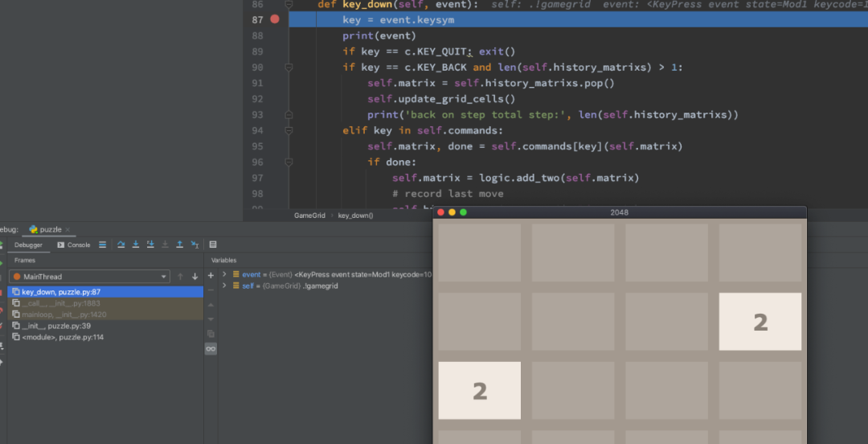Click line number 88 in the gutter
The width and height of the screenshot is (868, 444).
[257, 35]
